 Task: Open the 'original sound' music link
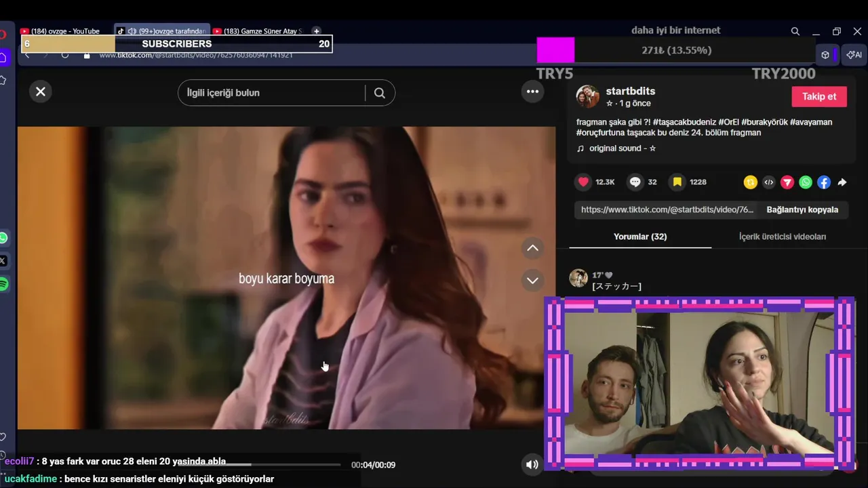[622, 148]
